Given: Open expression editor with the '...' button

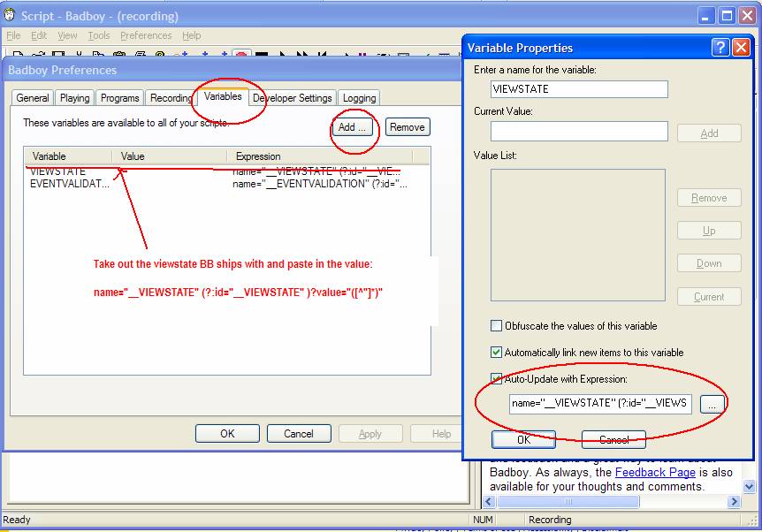Looking at the screenshot, I should [x=712, y=404].
